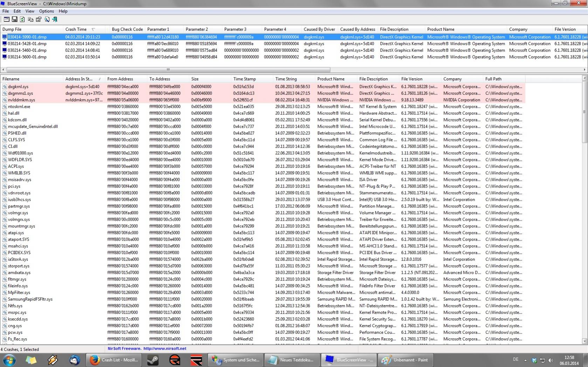Switch to the Firefox Crash List window
The height and width of the screenshot is (367, 588).
click(x=114, y=360)
